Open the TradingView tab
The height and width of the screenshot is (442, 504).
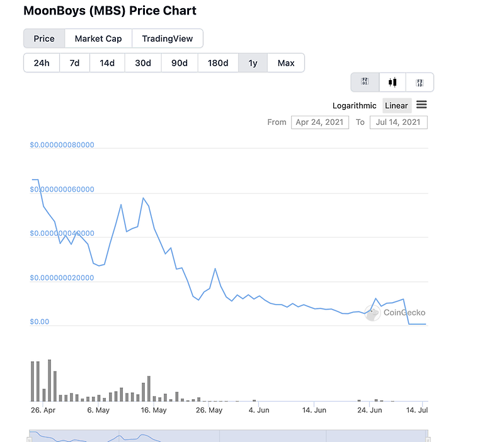(167, 38)
